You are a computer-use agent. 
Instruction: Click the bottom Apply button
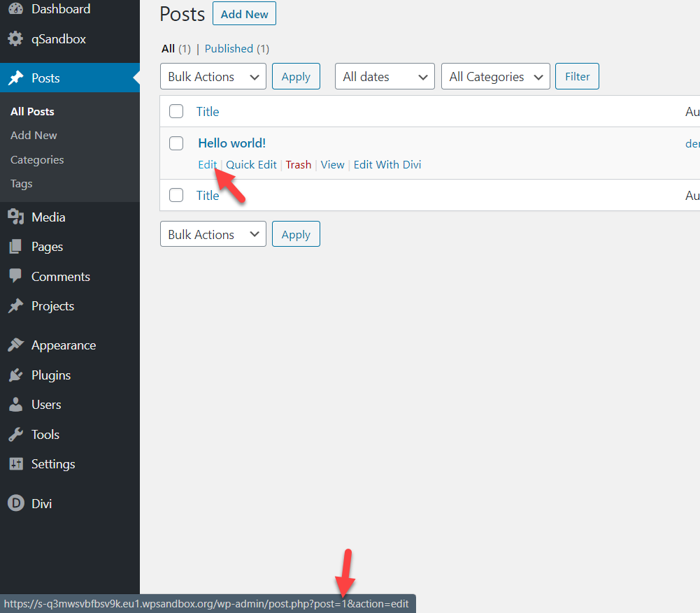tap(296, 233)
